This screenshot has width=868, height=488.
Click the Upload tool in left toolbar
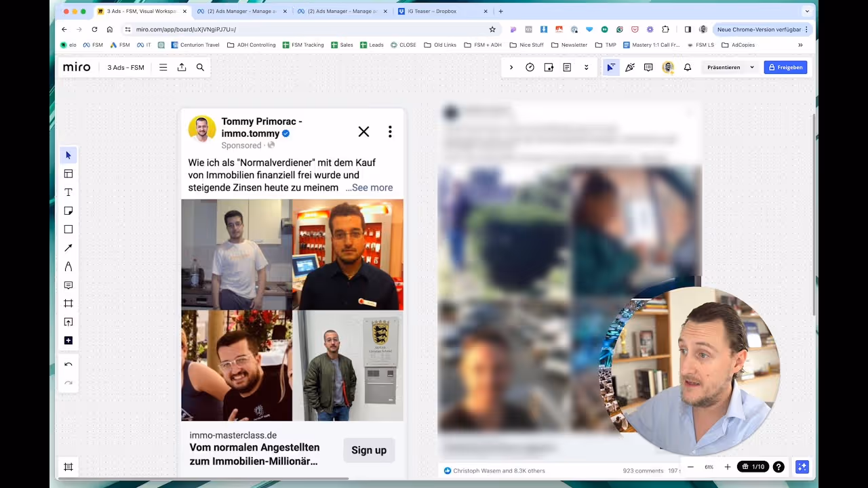[68, 322]
